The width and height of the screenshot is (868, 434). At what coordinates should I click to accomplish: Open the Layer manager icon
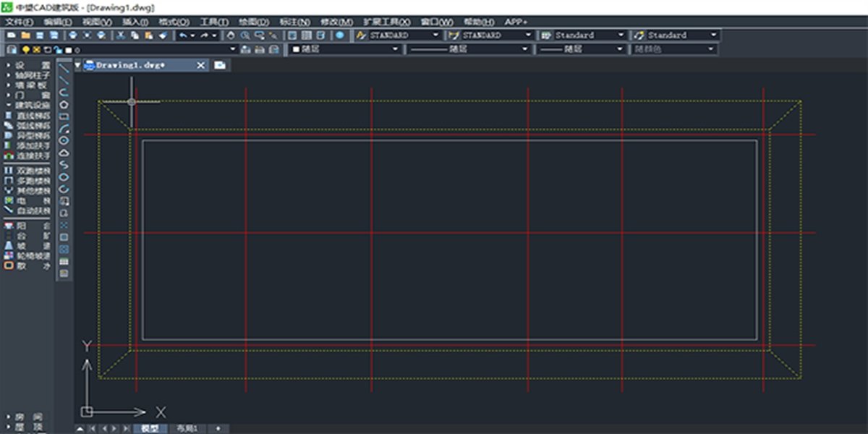(x=12, y=49)
